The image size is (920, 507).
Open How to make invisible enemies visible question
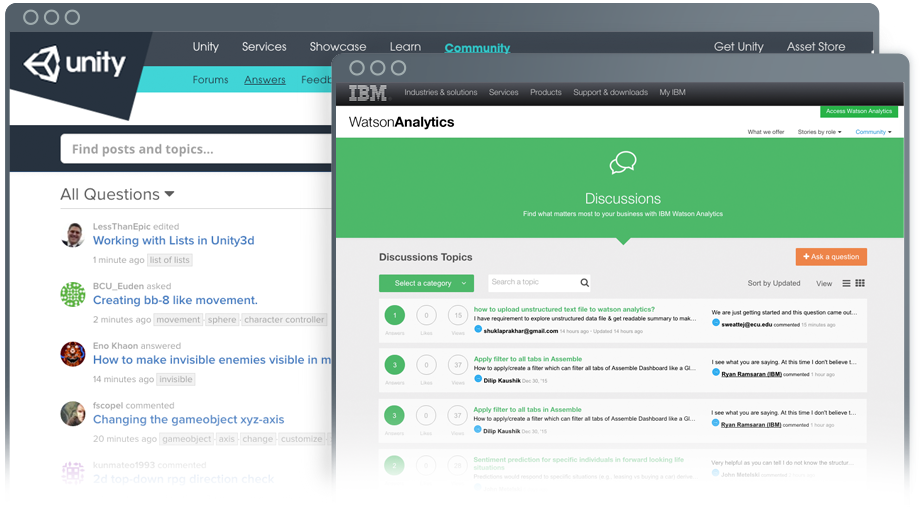point(212,360)
